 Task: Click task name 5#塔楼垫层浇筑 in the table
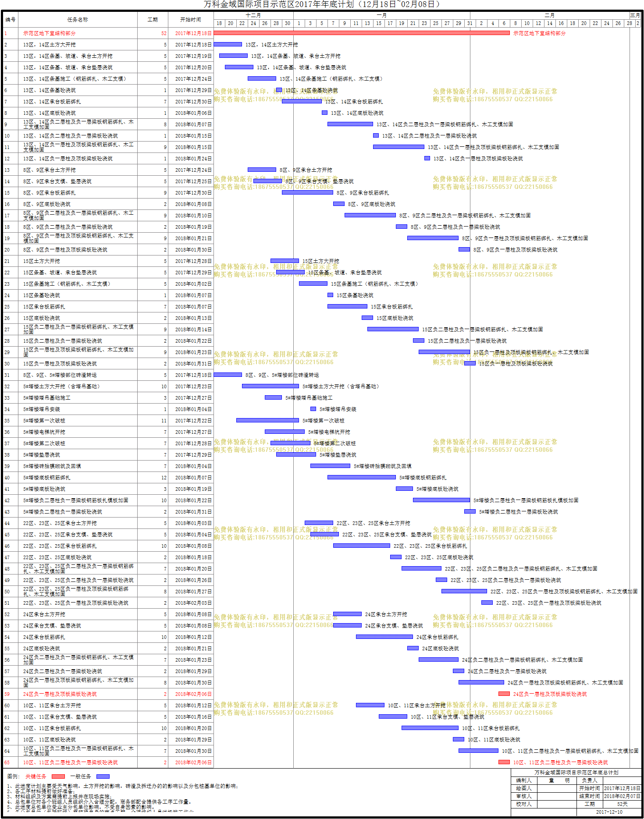point(42,455)
